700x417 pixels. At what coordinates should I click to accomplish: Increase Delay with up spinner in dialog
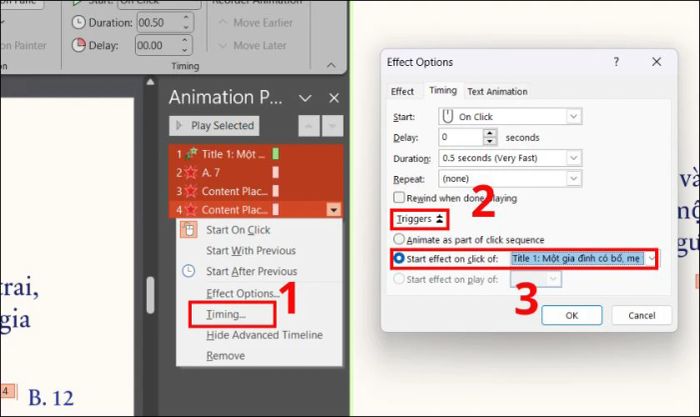pyautogui.click(x=490, y=133)
